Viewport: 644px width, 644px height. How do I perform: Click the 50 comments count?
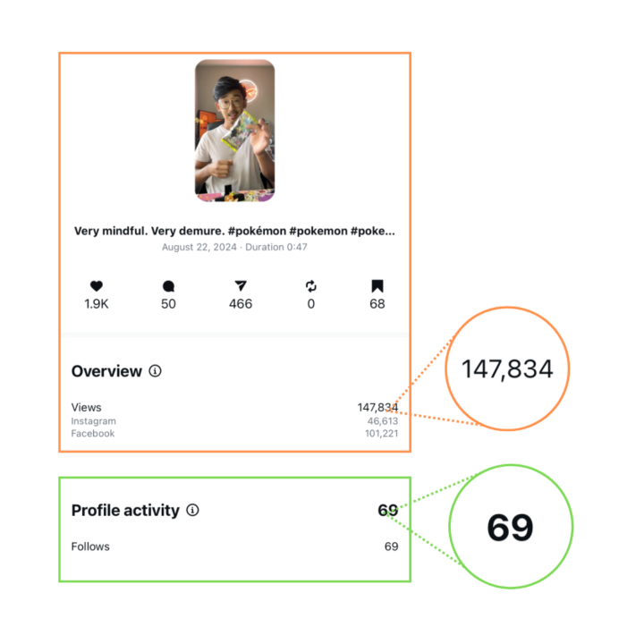pos(168,304)
